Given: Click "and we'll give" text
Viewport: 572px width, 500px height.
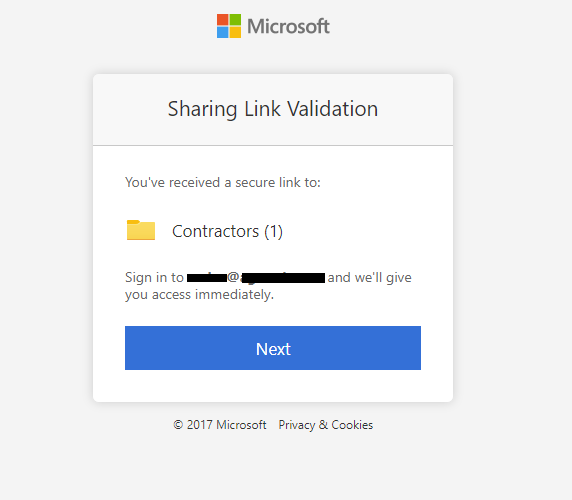Looking at the screenshot, I should point(370,278).
